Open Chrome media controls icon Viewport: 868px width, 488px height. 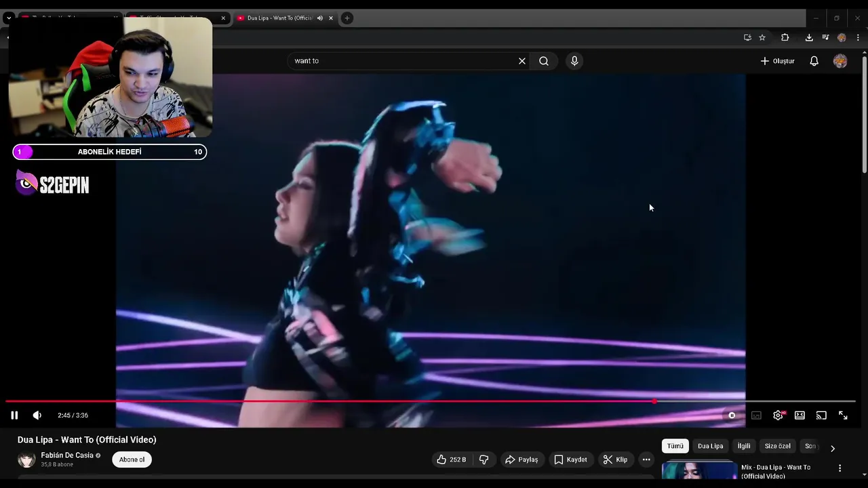(825, 37)
